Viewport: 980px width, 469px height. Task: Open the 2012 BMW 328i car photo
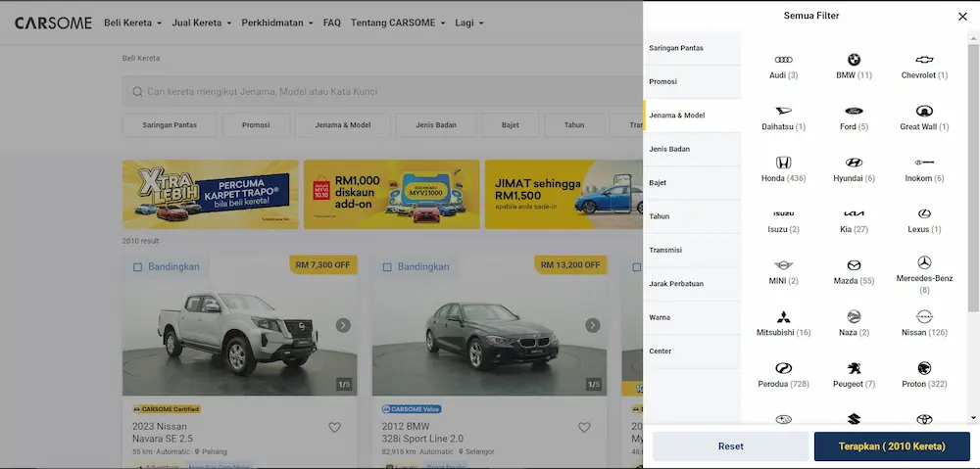pos(489,325)
